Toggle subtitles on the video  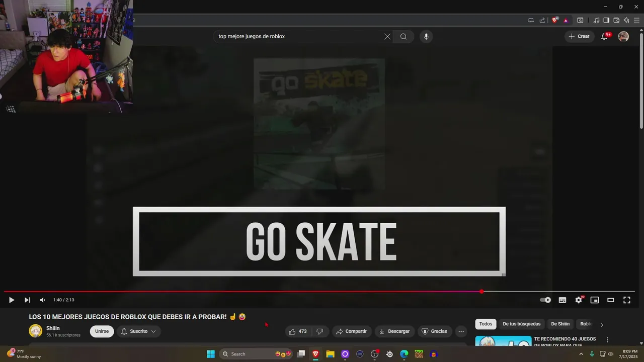click(562, 300)
